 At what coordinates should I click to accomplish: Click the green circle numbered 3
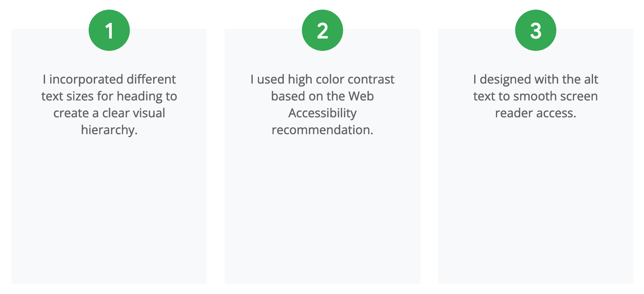pyautogui.click(x=536, y=30)
